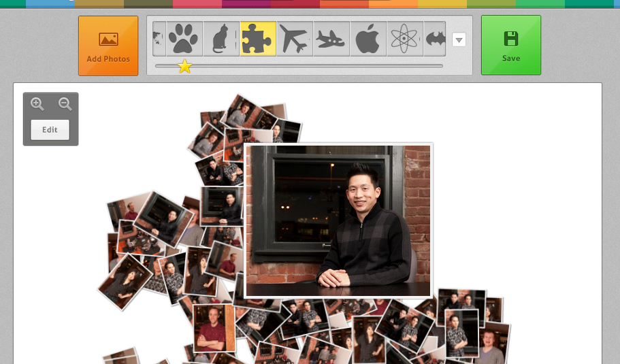Click the shape scroll slider track
The height and width of the screenshot is (364, 620).
pos(299,66)
